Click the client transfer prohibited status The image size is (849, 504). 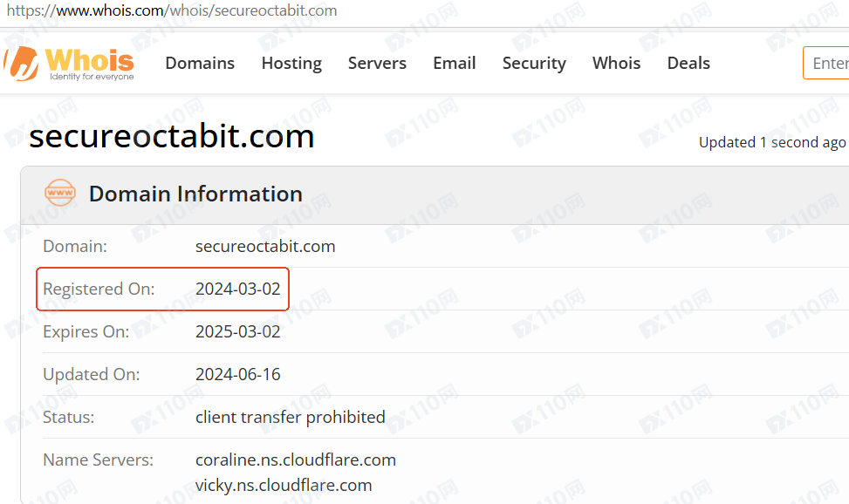(291, 418)
